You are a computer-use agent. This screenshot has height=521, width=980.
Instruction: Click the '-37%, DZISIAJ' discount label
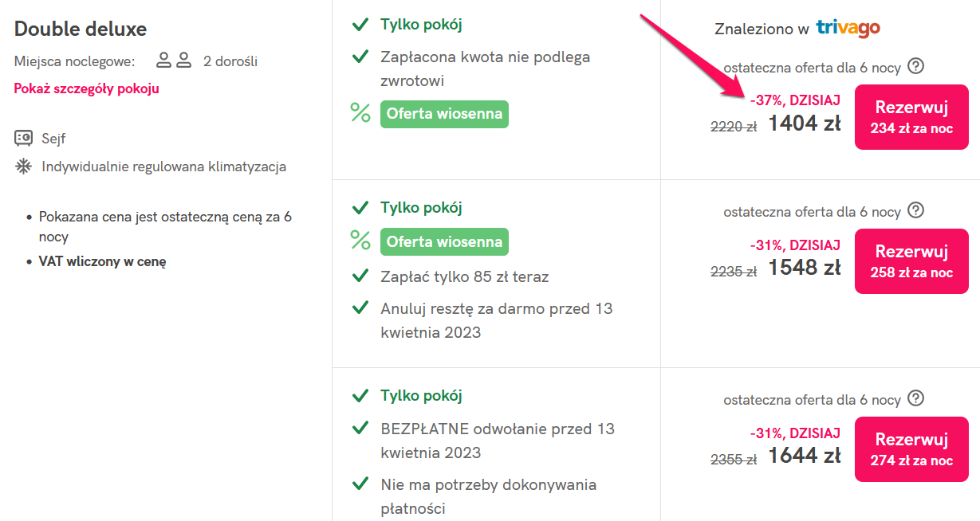[795, 100]
